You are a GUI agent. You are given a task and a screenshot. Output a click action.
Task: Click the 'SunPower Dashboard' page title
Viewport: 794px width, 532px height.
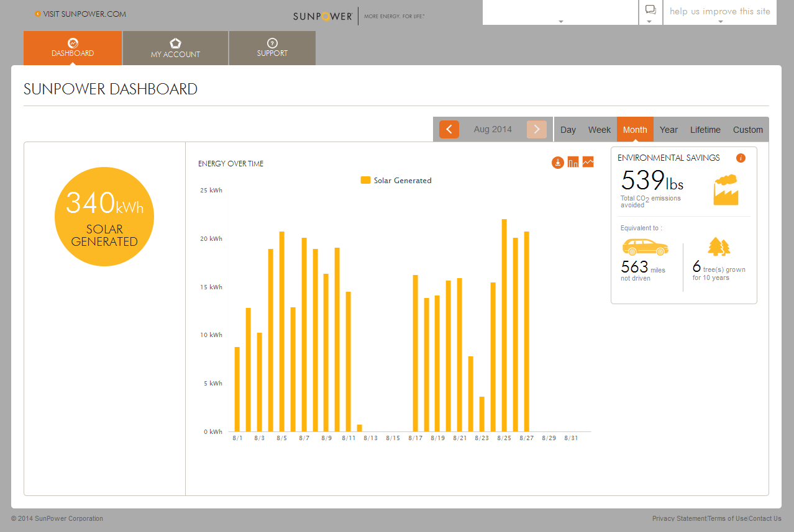point(111,89)
